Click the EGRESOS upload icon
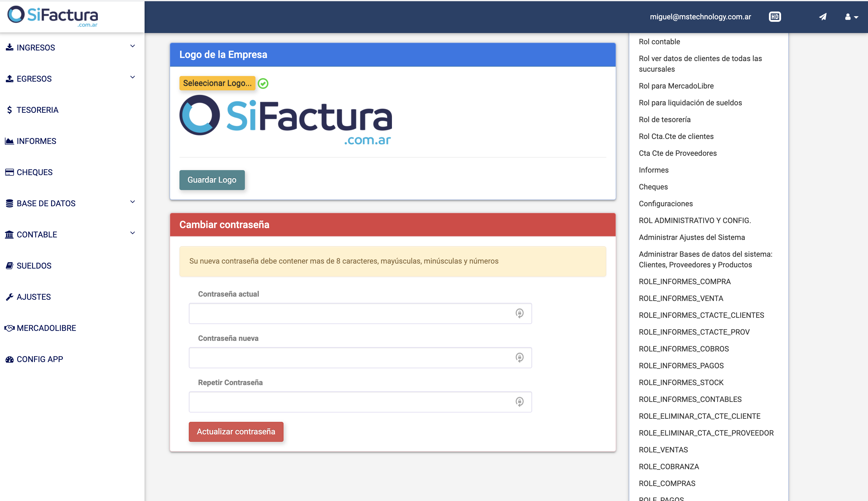 coord(10,79)
